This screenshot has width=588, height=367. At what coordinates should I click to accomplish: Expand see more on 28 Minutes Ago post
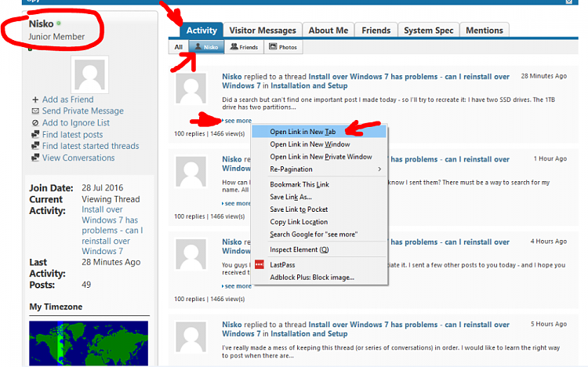tap(237, 121)
